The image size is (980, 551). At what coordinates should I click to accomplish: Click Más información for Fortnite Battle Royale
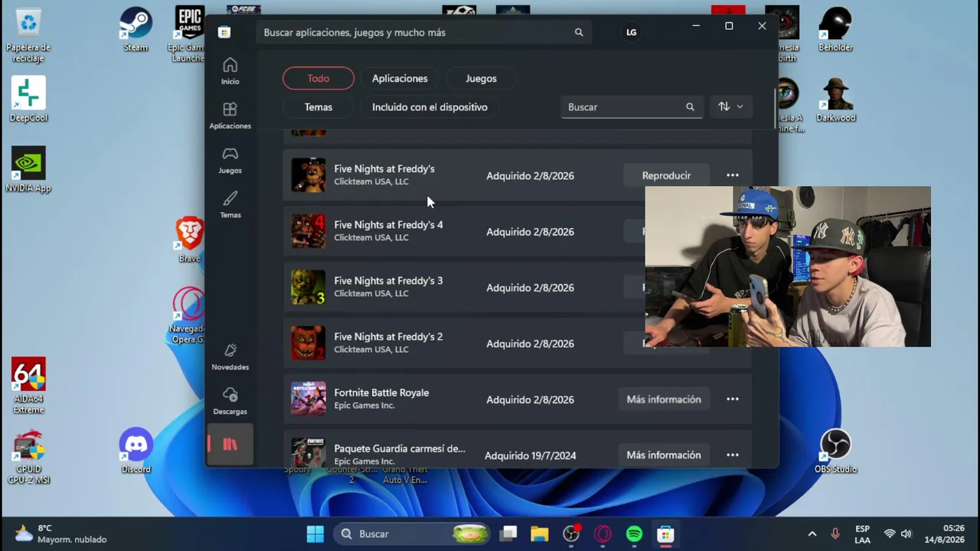click(664, 399)
